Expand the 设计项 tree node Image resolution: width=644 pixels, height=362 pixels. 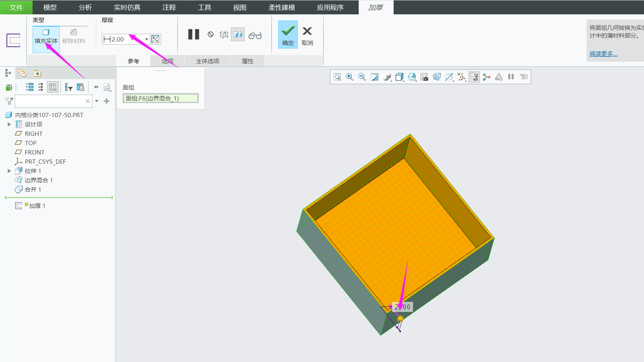pos(9,124)
